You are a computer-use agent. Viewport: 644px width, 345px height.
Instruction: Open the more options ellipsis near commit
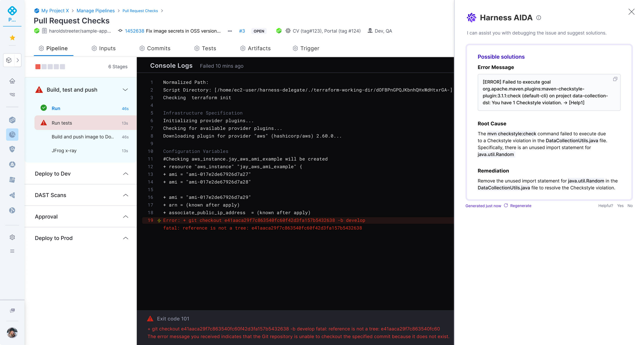(x=230, y=31)
